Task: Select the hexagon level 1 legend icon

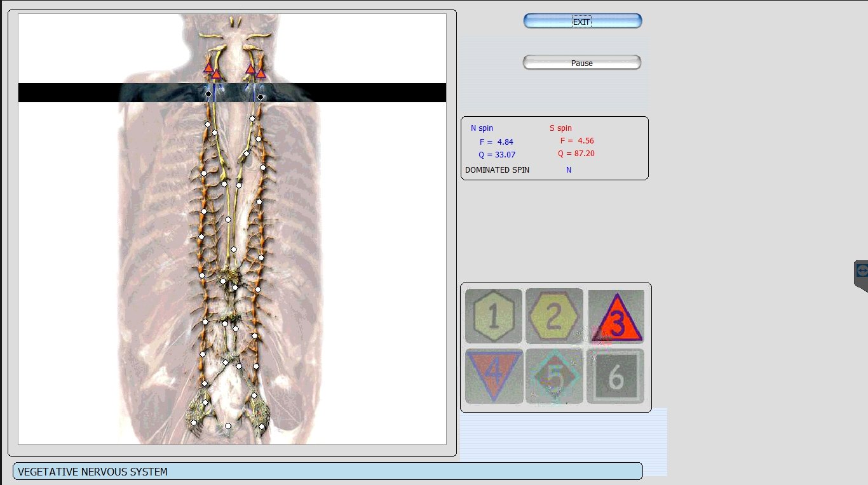Action: 493,316
